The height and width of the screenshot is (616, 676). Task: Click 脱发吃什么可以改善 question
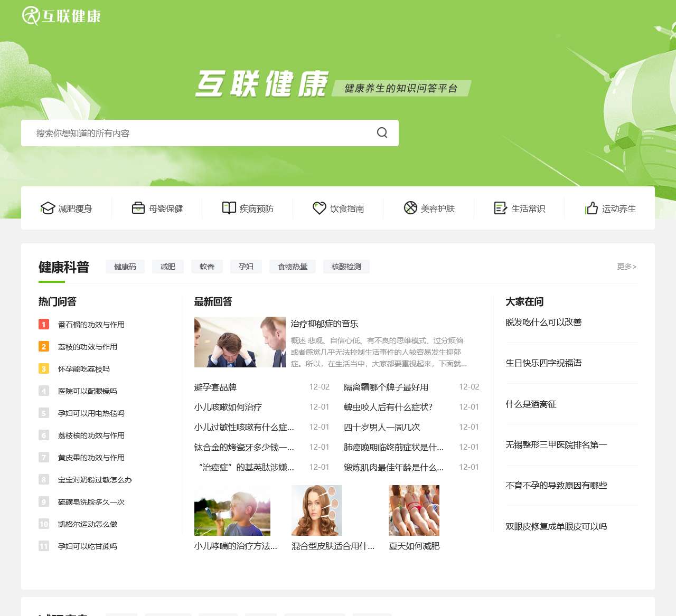pos(543,322)
